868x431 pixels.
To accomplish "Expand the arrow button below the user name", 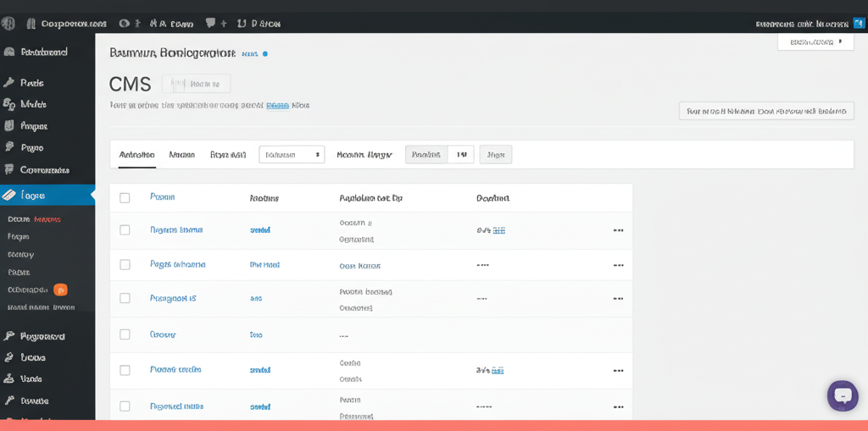I will [x=815, y=41].
